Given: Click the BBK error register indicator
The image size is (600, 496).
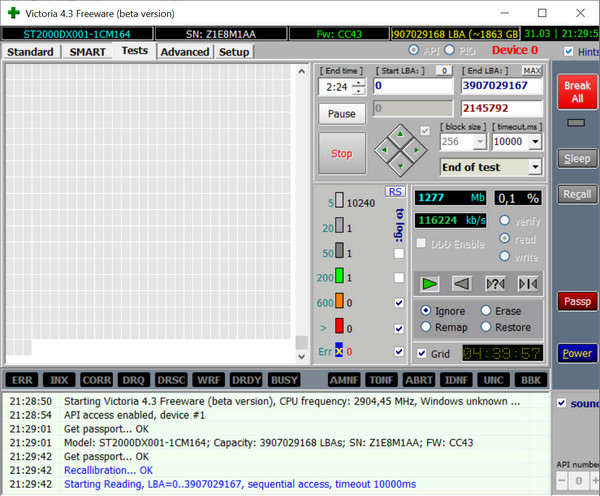Looking at the screenshot, I should coord(531,380).
